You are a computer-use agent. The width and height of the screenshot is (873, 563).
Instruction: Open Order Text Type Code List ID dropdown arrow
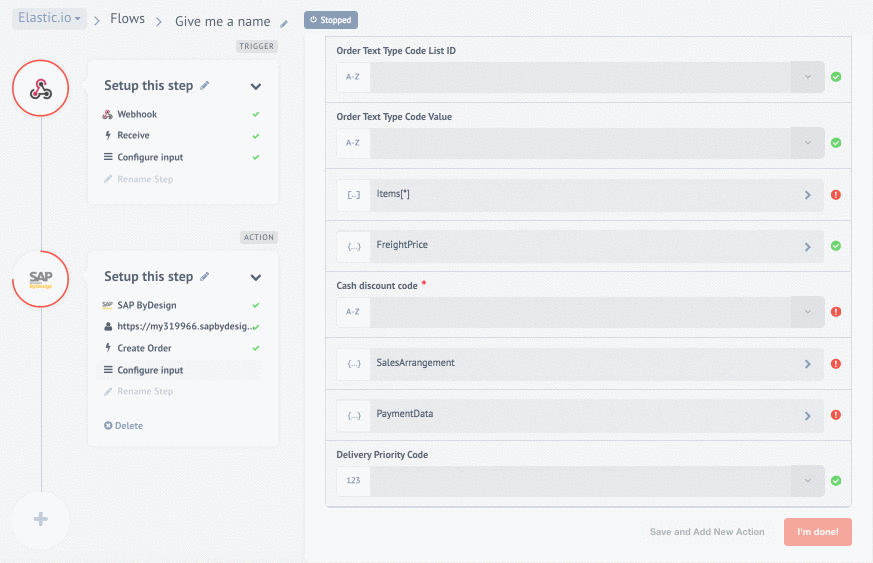[x=808, y=77]
